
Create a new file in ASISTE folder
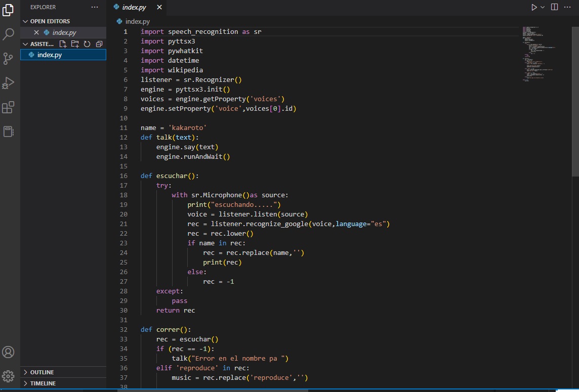point(63,44)
